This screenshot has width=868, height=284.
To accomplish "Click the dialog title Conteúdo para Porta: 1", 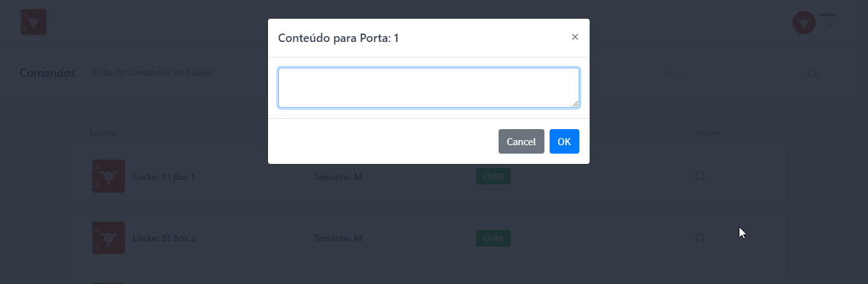I will pos(338,38).
